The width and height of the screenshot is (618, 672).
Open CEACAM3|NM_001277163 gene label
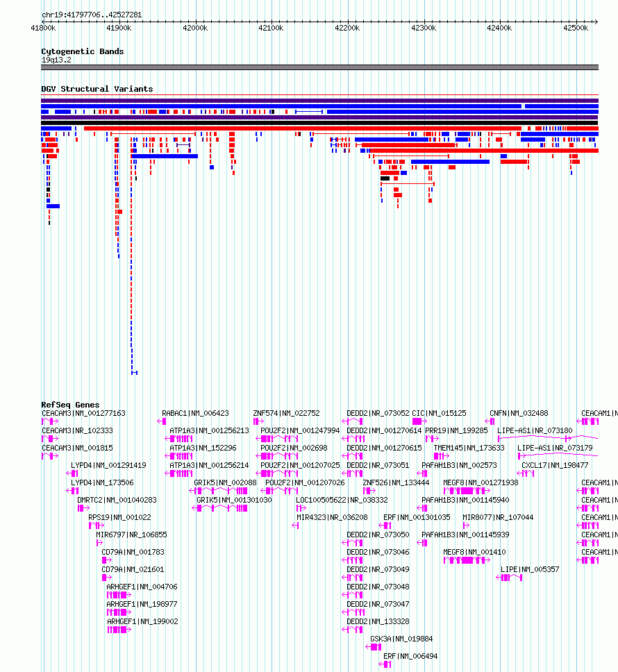point(83,413)
